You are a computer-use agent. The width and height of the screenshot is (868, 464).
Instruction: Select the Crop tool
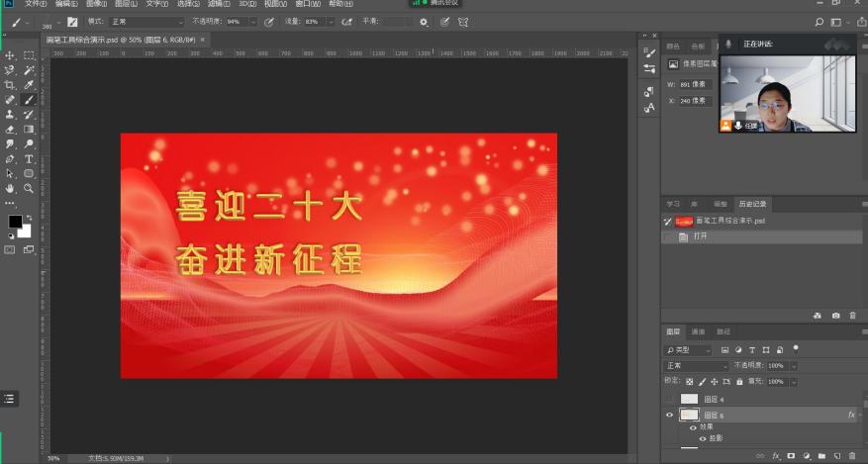click(x=10, y=85)
